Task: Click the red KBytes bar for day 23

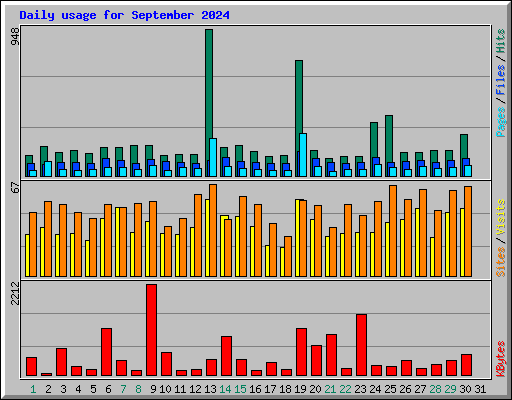Action: click(361, 345)
